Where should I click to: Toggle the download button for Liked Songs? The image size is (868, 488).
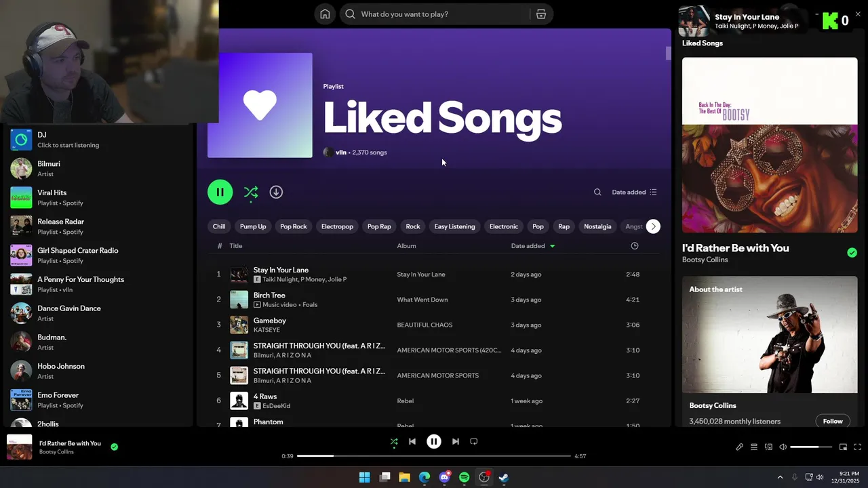pyautogui.click(x=276, y=192)
